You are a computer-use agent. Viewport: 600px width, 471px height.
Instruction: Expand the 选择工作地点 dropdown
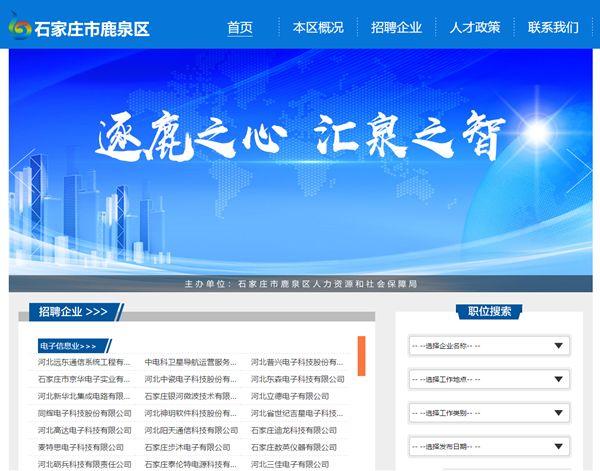[489, 379]
